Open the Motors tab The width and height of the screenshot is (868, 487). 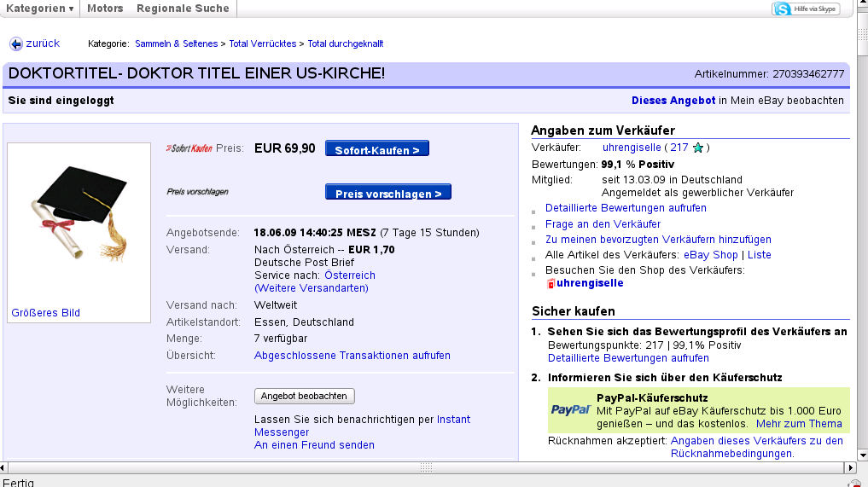[105, 9]
